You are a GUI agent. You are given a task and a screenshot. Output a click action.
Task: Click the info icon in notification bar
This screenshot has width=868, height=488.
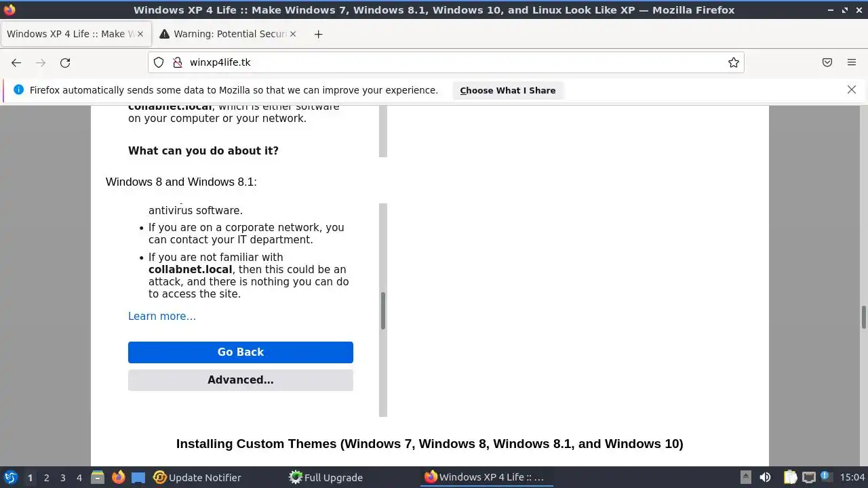pos(18,89)
